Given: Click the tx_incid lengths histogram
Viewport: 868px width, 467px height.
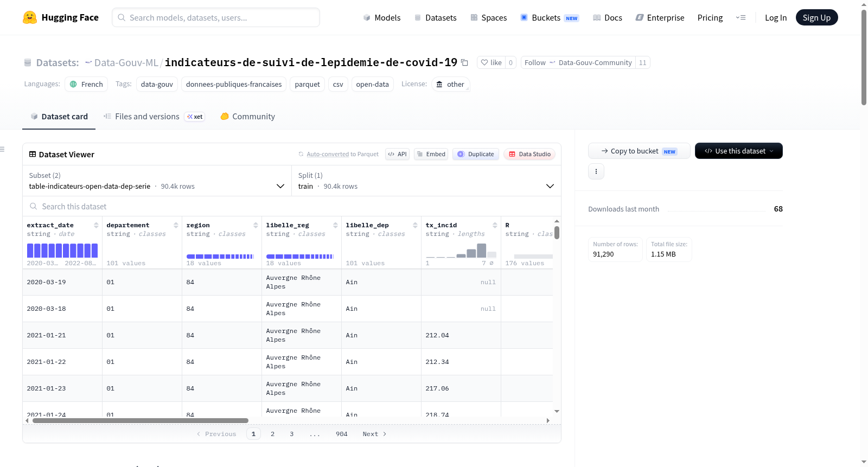Looking at the screenshot, I should 461,251.
